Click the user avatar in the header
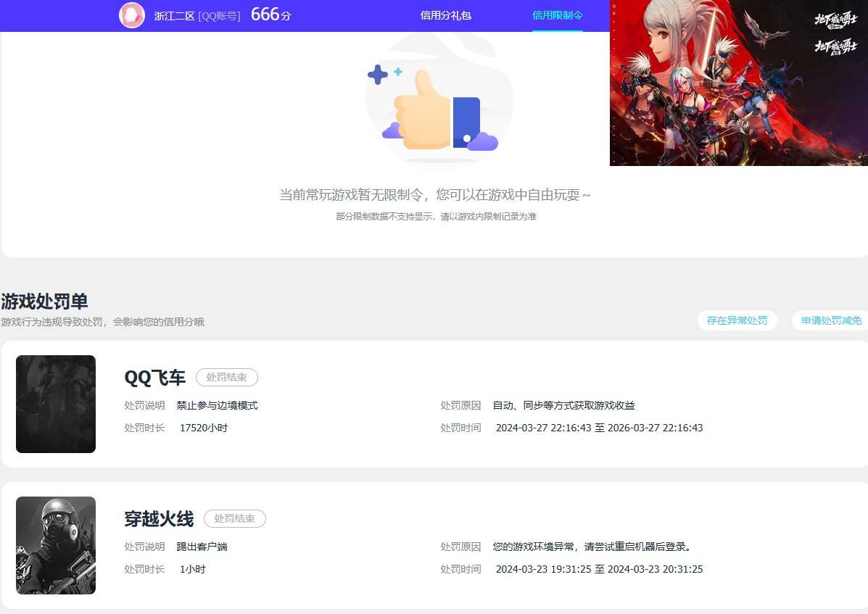The width and height of the screenshot is (868, 614). [x=132, y=15]
